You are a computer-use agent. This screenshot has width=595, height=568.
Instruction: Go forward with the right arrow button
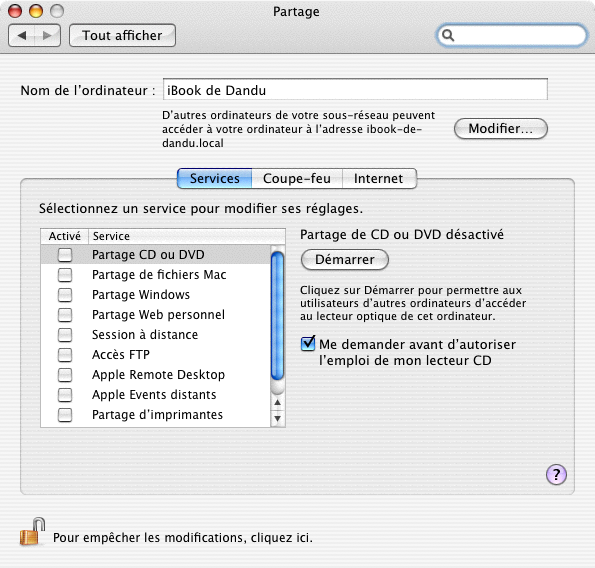[x=47, y=36]
